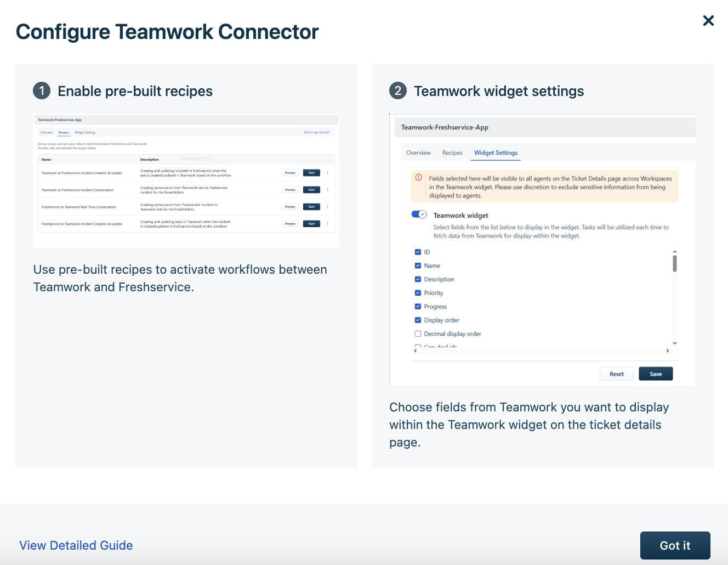
Task: Open kebab menu for Freshservice to Teamwork Incident Creation
Action: point(328,224)
